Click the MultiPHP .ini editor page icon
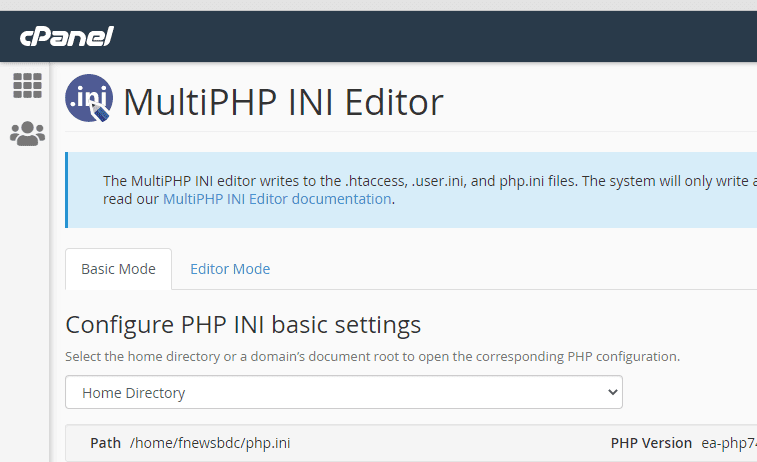This screenshot has width=757, height=462. (x=89, y=98)
